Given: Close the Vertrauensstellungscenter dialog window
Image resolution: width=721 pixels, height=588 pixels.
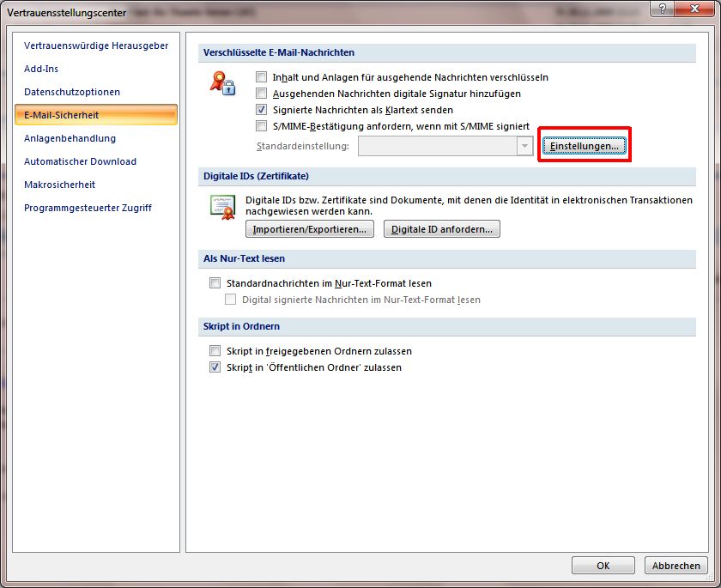Looking at the screenshot, I should (x=694, y=9).
